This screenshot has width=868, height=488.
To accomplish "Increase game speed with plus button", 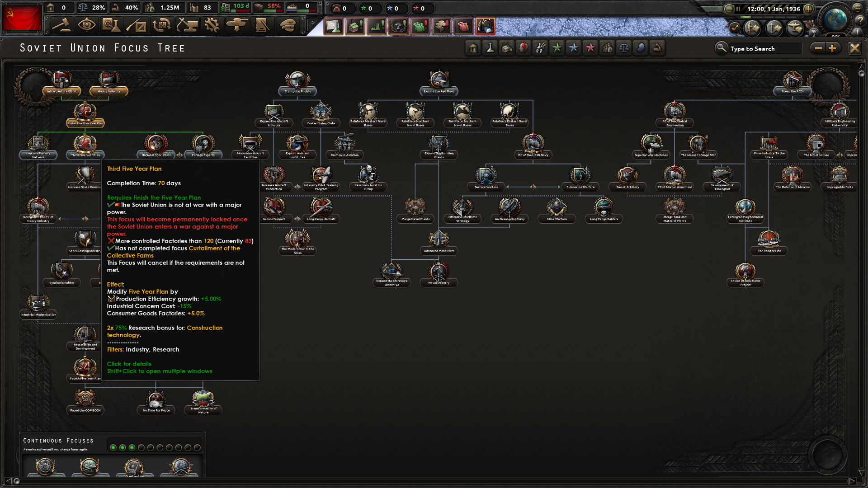I will coord(809,9).
